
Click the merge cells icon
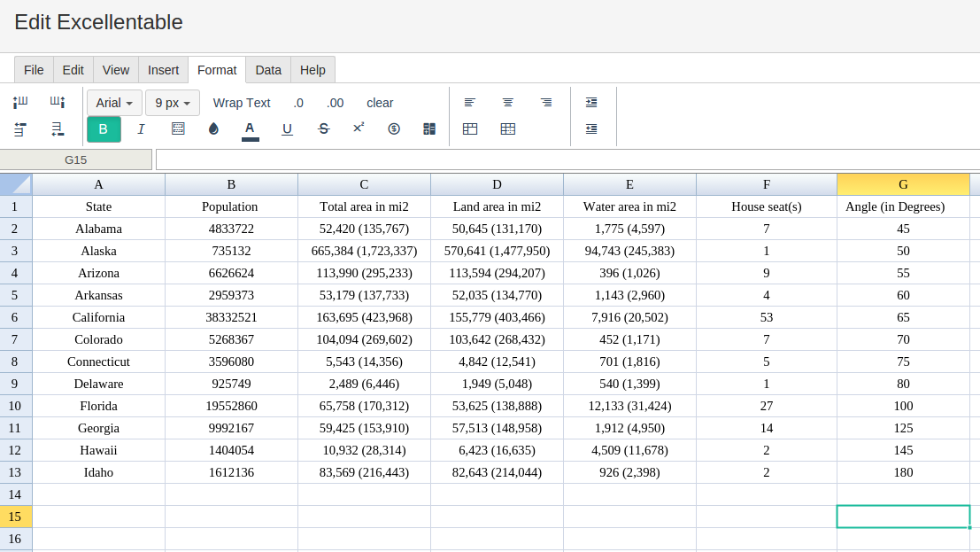(429, 129)
